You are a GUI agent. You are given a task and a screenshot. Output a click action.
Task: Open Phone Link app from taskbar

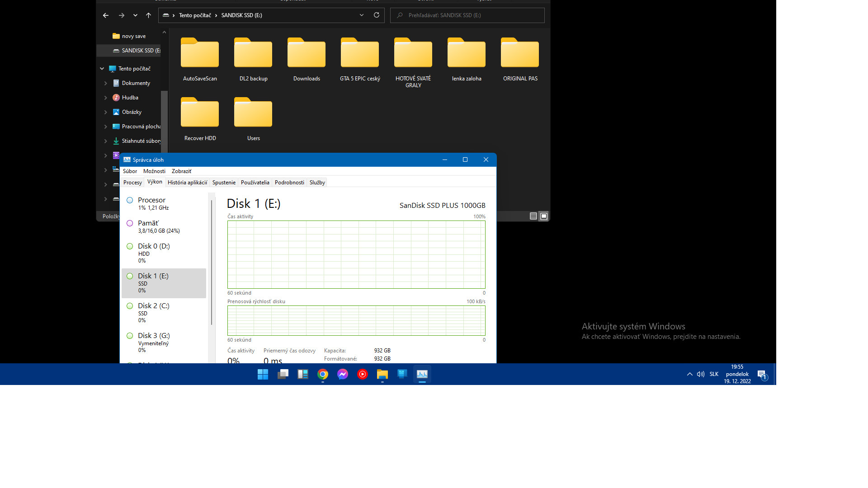(402, 374)
